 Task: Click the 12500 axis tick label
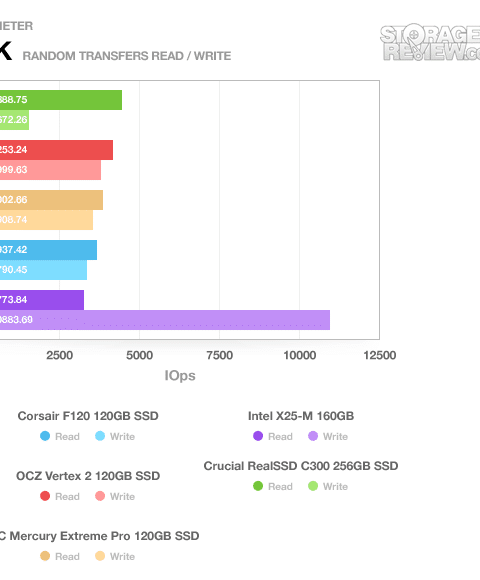coord(379,355)
